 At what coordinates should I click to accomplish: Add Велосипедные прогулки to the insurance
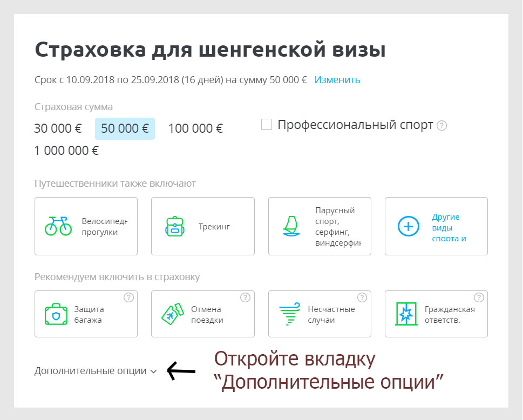[x=86, y=226]
